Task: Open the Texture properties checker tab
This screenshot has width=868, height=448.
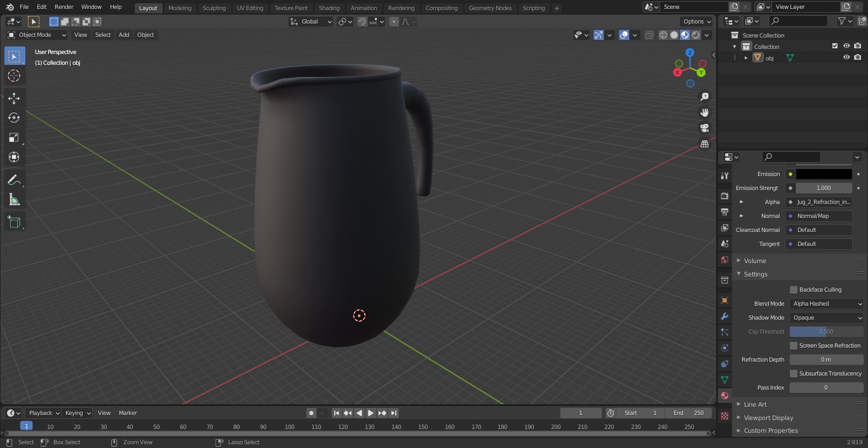Action: (x=724, y=416)
